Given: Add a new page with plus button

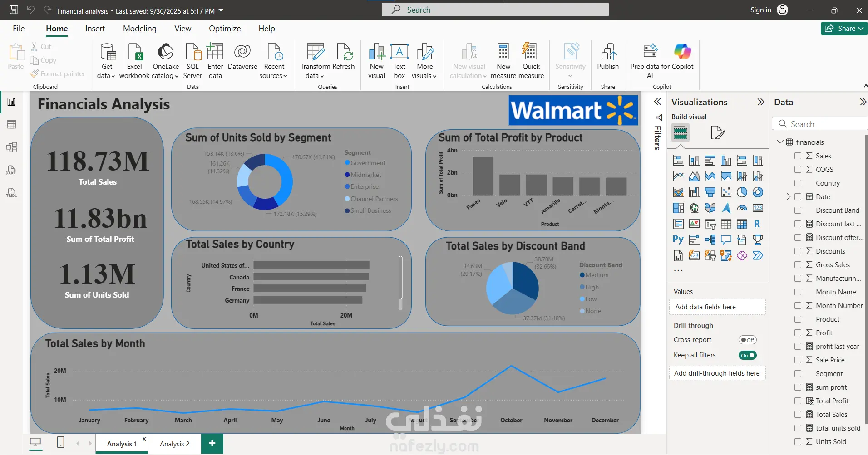Looking at the screenshot, I should (x=212, y=443).
